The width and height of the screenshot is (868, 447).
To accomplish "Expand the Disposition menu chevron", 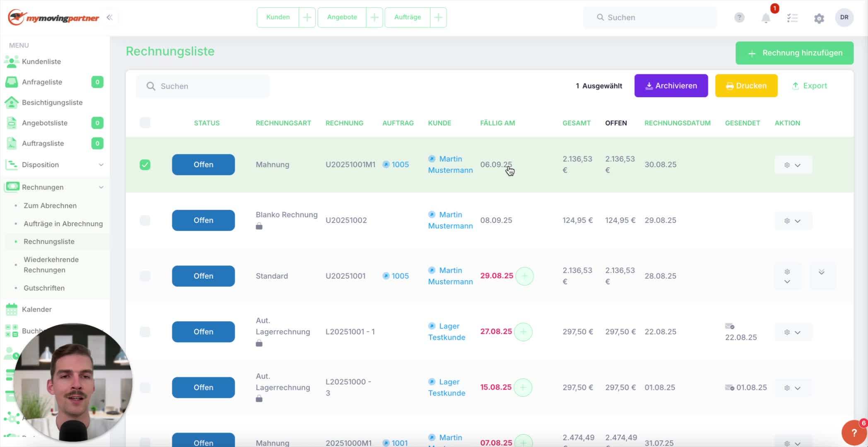I will tap(101, 165).
